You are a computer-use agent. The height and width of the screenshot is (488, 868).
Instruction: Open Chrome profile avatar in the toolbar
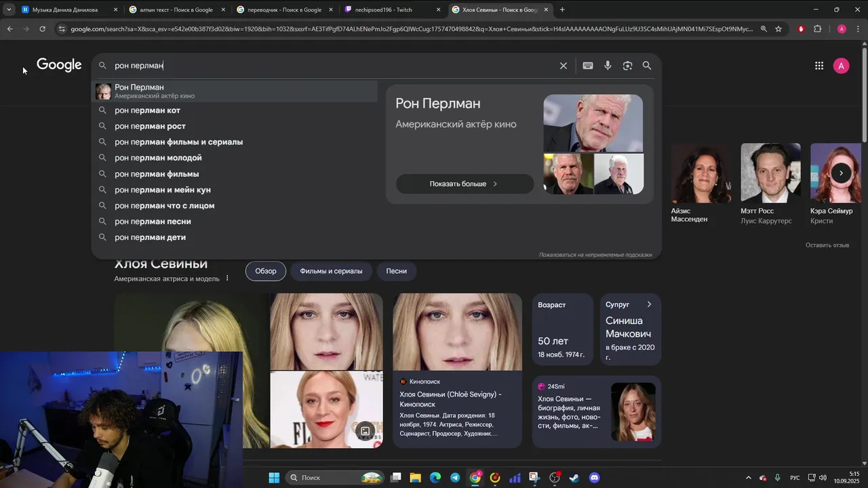(842, 29)
